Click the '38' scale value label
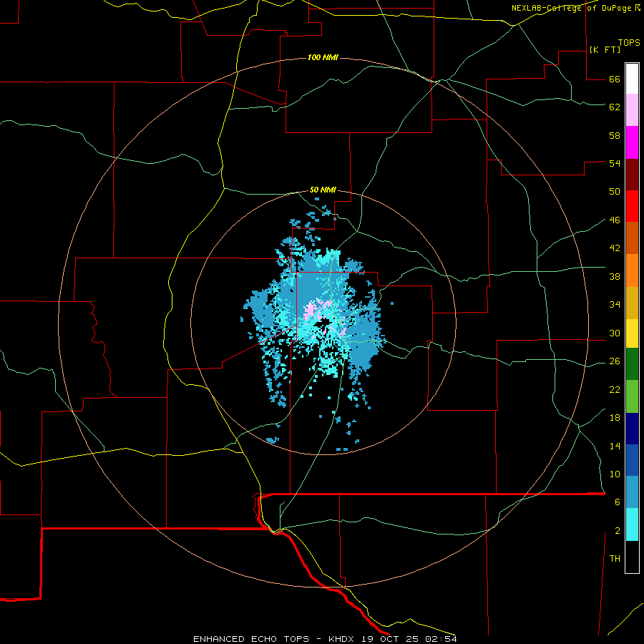The height and width of the screenshot is (644, 644). 615,276
